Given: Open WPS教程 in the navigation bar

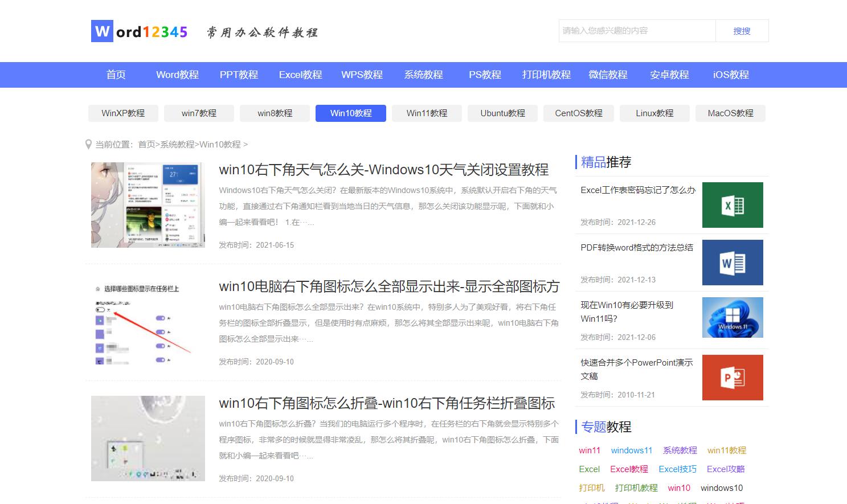Looking at the screenshot, I should tap(362, 75).
